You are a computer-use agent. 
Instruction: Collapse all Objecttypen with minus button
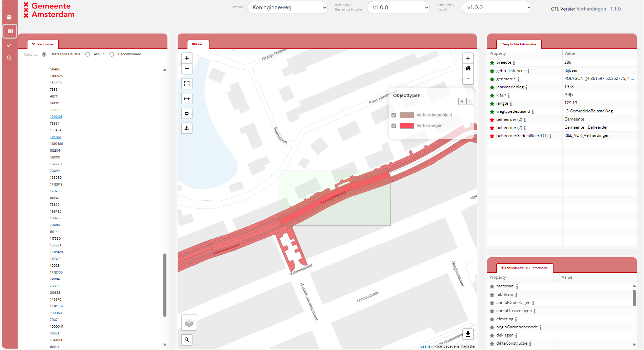469,102
